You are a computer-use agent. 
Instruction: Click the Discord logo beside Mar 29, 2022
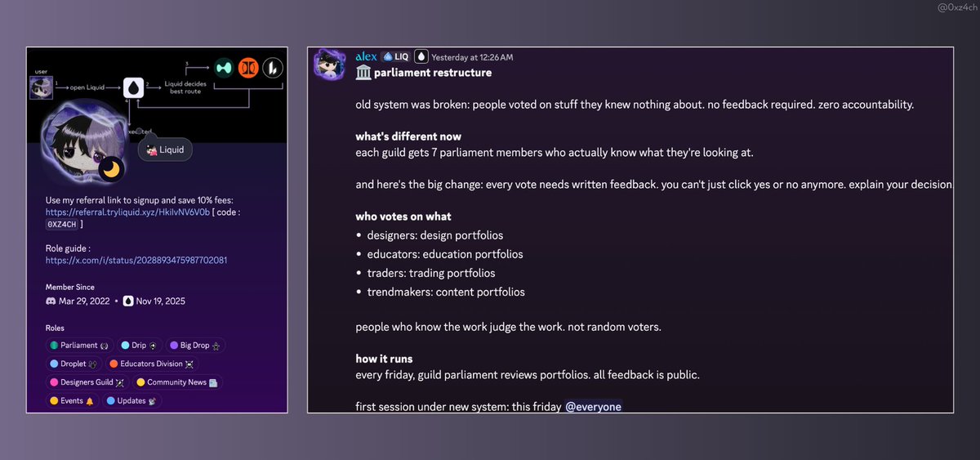pyautogui.click(x=51, y=301)
